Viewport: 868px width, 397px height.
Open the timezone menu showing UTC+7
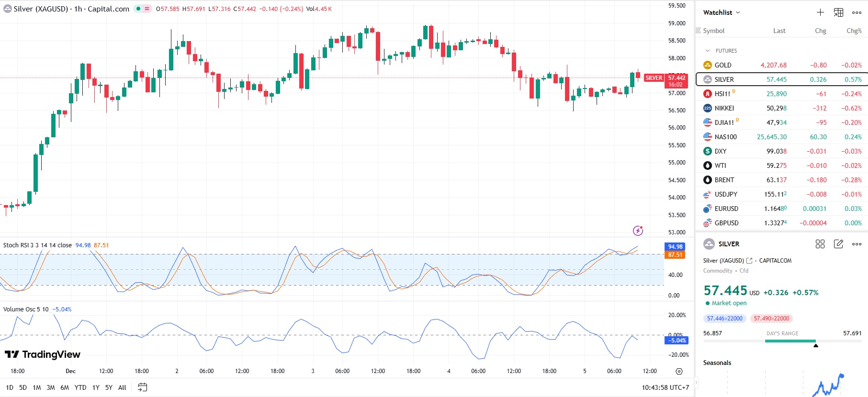pyautogui.click(x=665, y=387)
